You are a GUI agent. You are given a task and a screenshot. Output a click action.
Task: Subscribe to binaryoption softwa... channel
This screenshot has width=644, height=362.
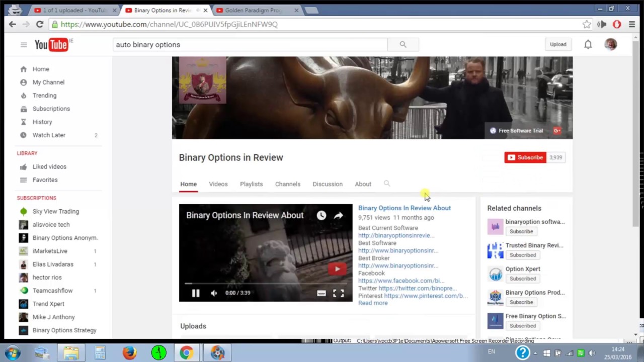521,231
